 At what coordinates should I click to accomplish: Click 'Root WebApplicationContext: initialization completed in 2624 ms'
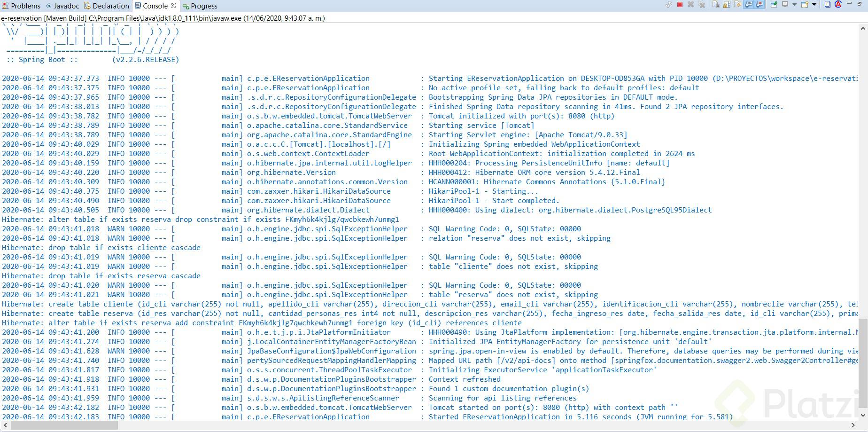coord(562,154)
